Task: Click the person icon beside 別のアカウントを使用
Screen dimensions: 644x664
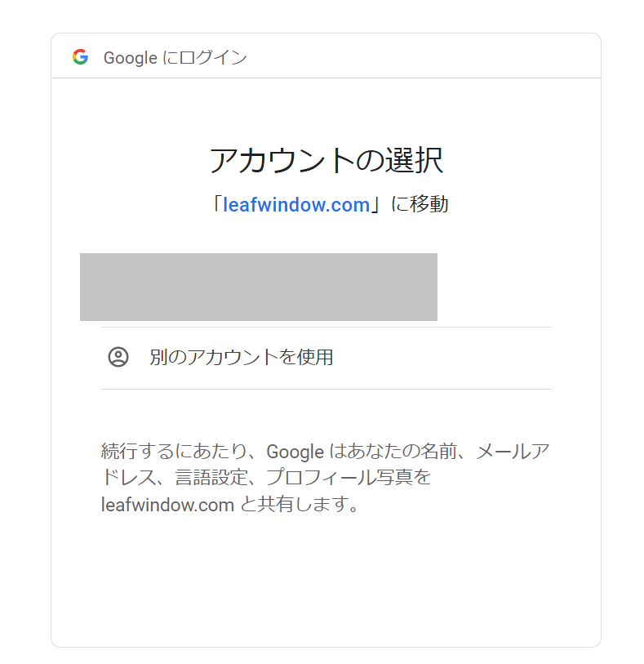Action: pyautogui.click(x=118, y=357)
